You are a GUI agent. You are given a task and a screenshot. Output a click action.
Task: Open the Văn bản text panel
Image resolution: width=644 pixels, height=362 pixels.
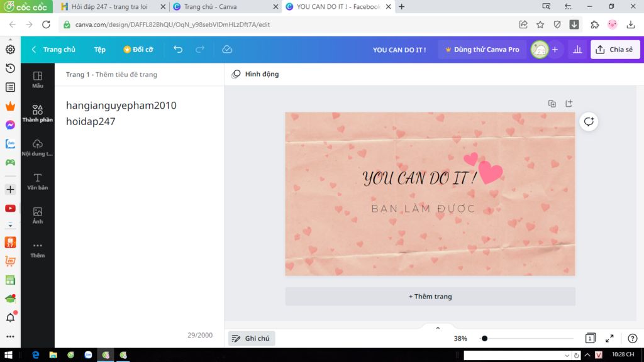pyautogui.click(x=37, y=182)
